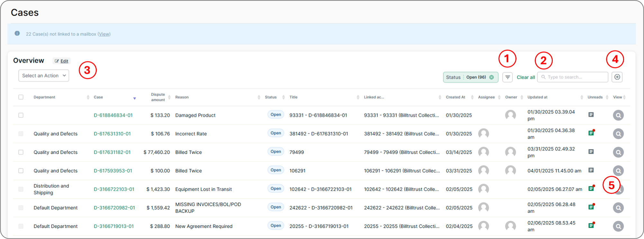Sort by the Dispute amount column
Screen dimensions: 644x239
pos(169,97)
